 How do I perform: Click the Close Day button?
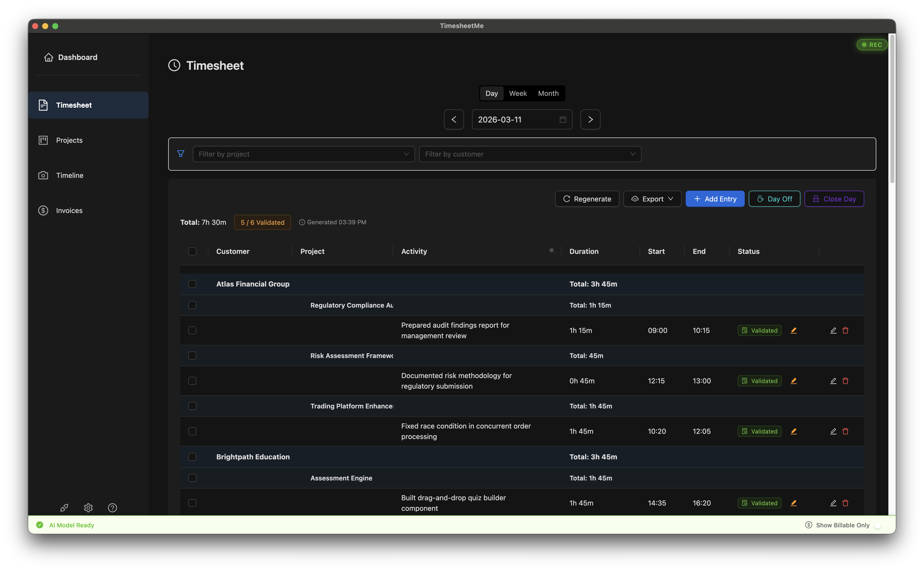coord(834,199)
